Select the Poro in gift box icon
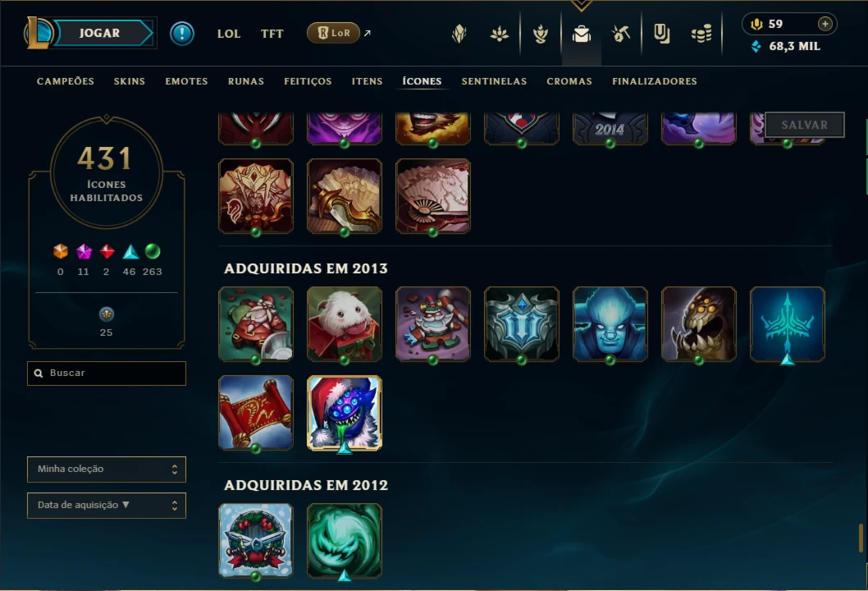This screenshot has height=591, width=868. pos(345,324)
